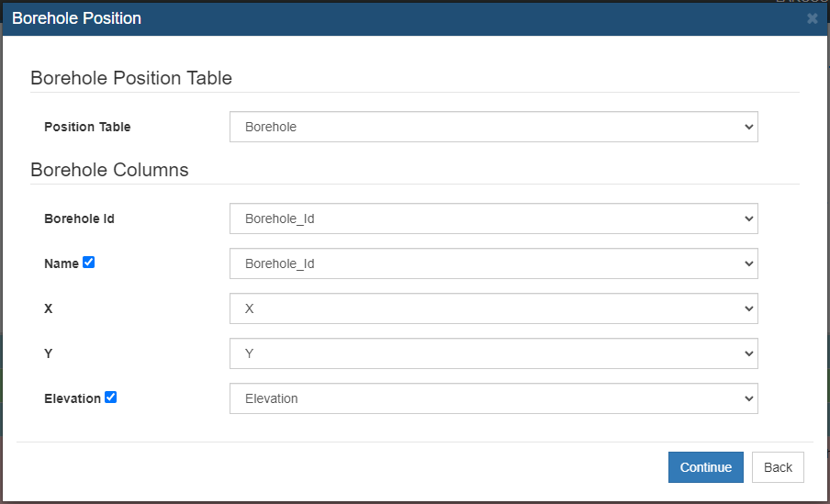The height and width of the screenshot is (504, 830).
Task: Click the Elevation label text
Action: 73,398
